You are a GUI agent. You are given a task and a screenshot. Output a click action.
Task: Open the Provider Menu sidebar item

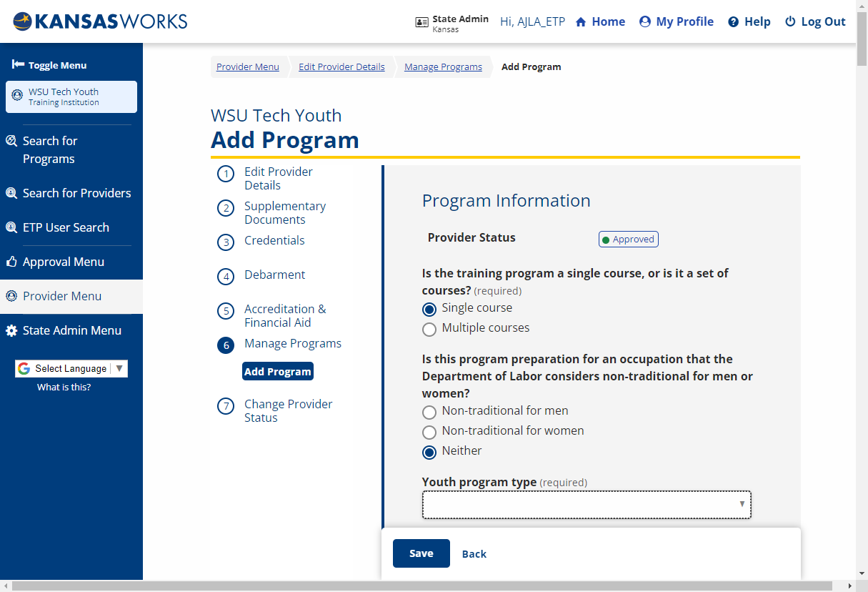[71, 296]
